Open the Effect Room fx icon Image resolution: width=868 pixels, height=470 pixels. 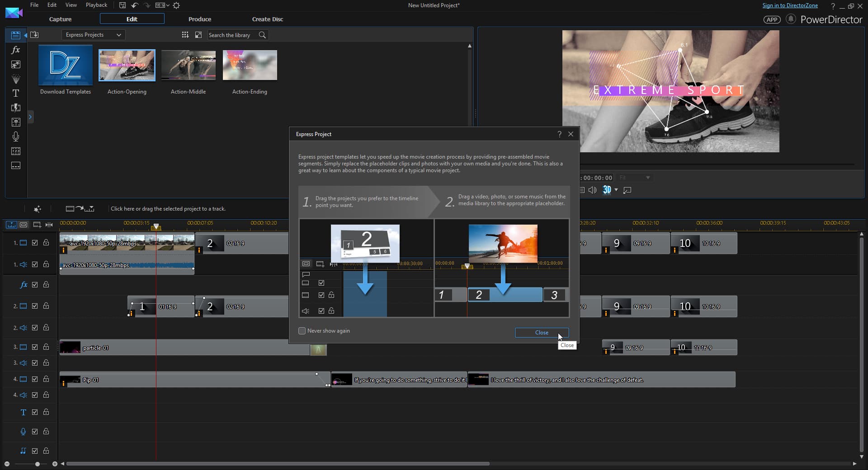[16, 50]
